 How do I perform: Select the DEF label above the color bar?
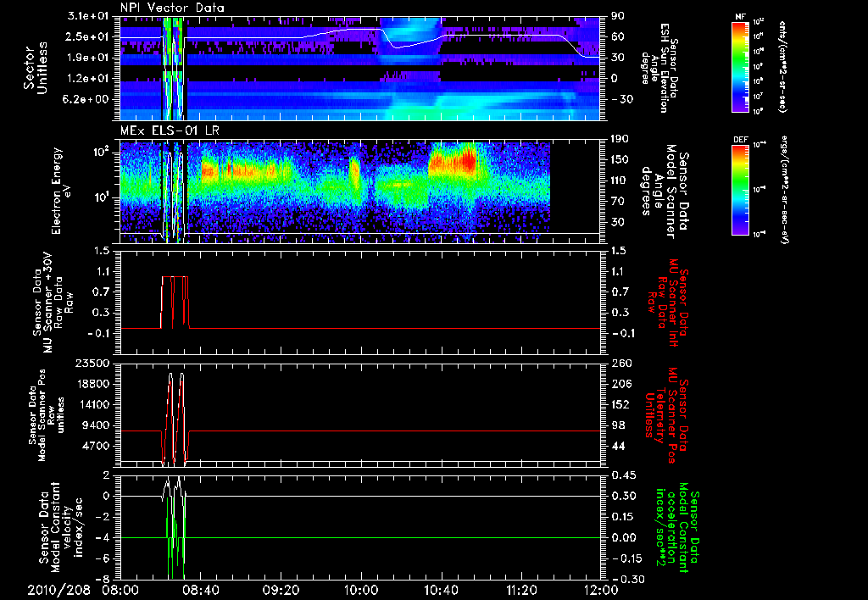[740, 140]
